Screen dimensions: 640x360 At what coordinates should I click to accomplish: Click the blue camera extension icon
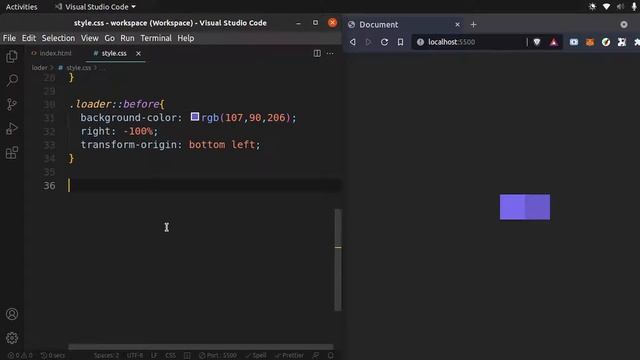pyautogui.click(x=574, y=42)
